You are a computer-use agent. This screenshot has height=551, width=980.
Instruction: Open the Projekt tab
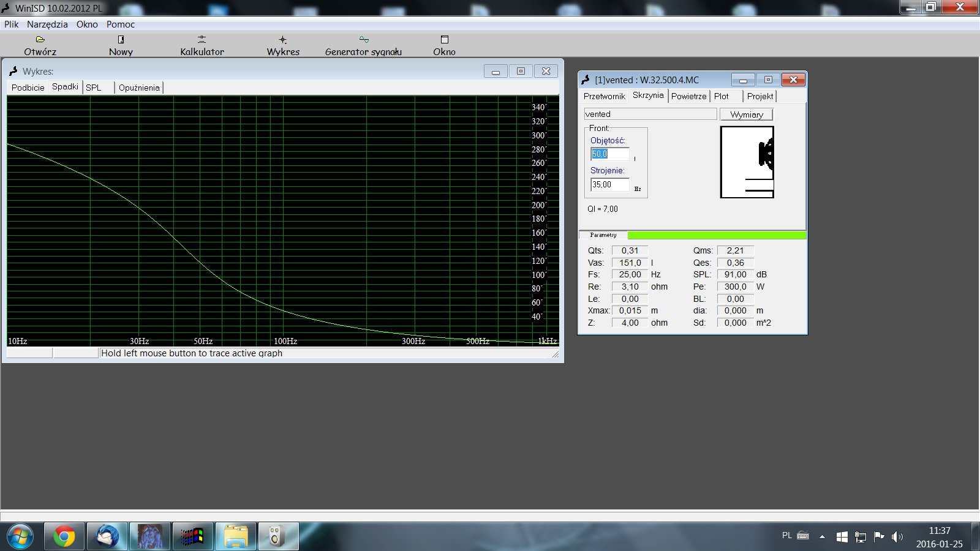[759, 96]
